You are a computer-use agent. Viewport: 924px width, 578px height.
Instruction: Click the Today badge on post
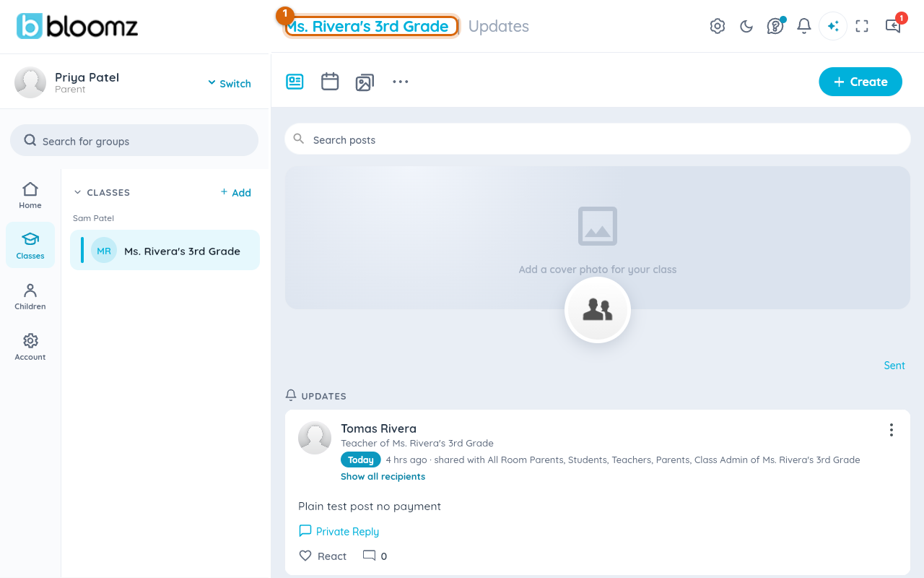pos(361,460)
